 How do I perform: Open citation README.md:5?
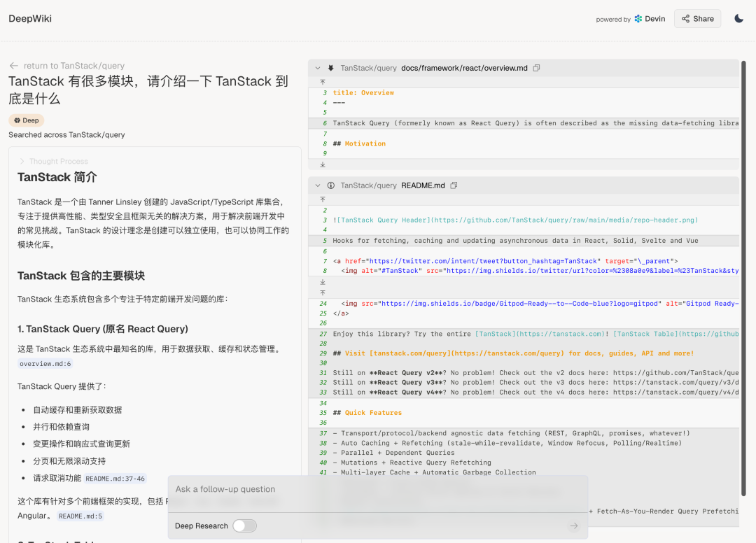(80, 516)
